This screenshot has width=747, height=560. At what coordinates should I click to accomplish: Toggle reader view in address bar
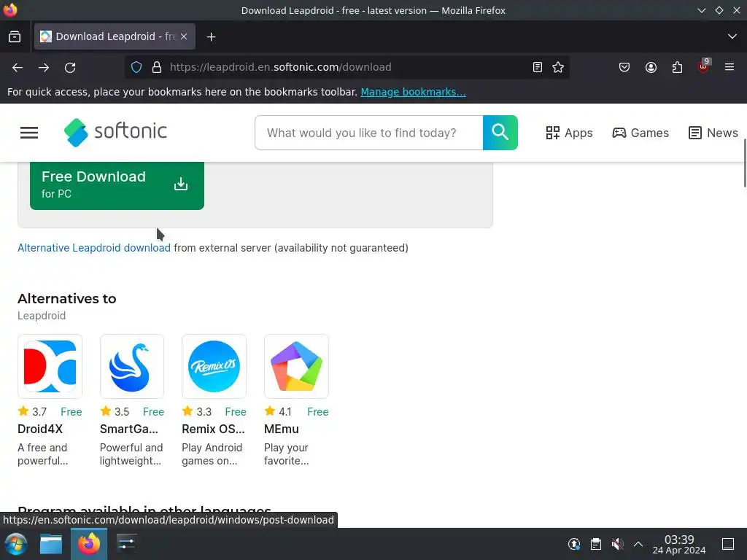tap(538, 68)
